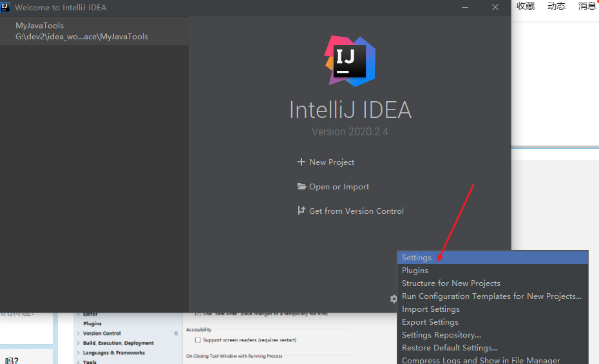Open the gear Configure icon on the welcome screen
599x364 pixels.
pos(393,299)
